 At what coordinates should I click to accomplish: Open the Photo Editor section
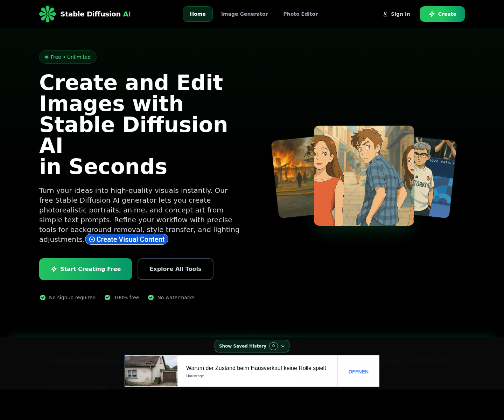300,14
